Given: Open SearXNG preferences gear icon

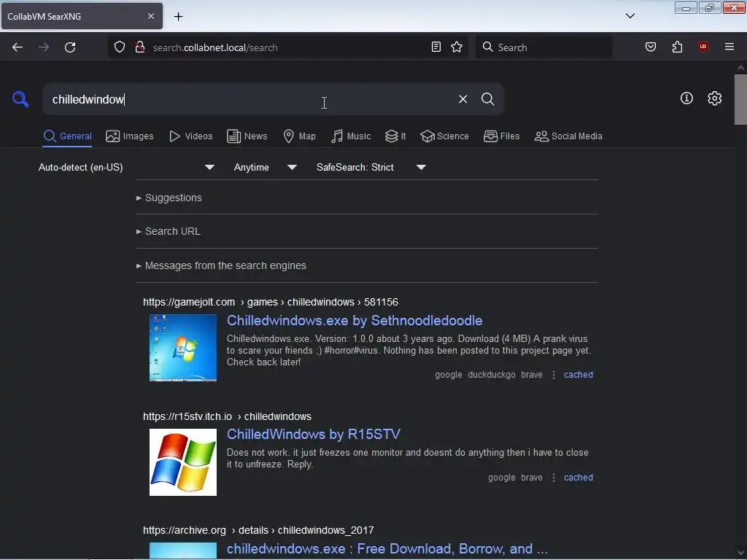Looking at the screenshot, I should tap(715, 98).
